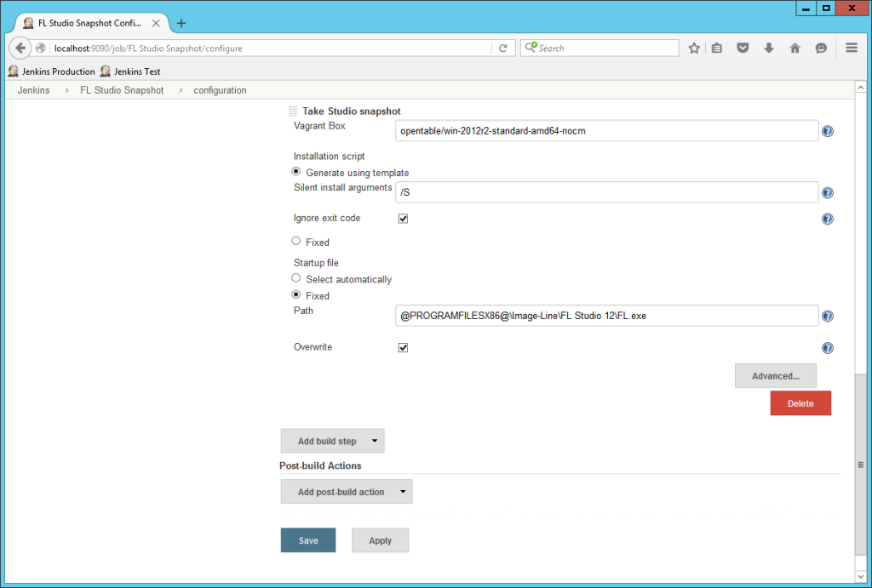Open the Add post-build action dropdown
The width and height of the screenshot is (872, 588).
click(346, 491)
